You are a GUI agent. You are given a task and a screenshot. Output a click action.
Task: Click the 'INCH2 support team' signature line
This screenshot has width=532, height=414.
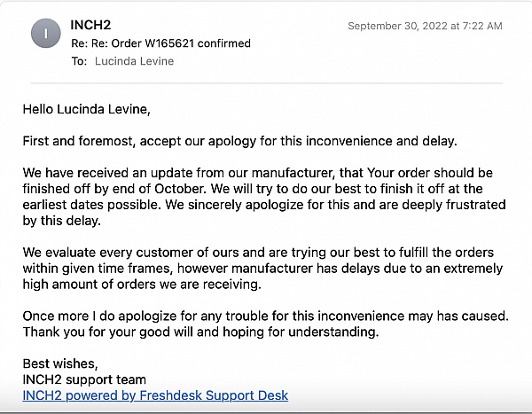click(x=84, y=379)
